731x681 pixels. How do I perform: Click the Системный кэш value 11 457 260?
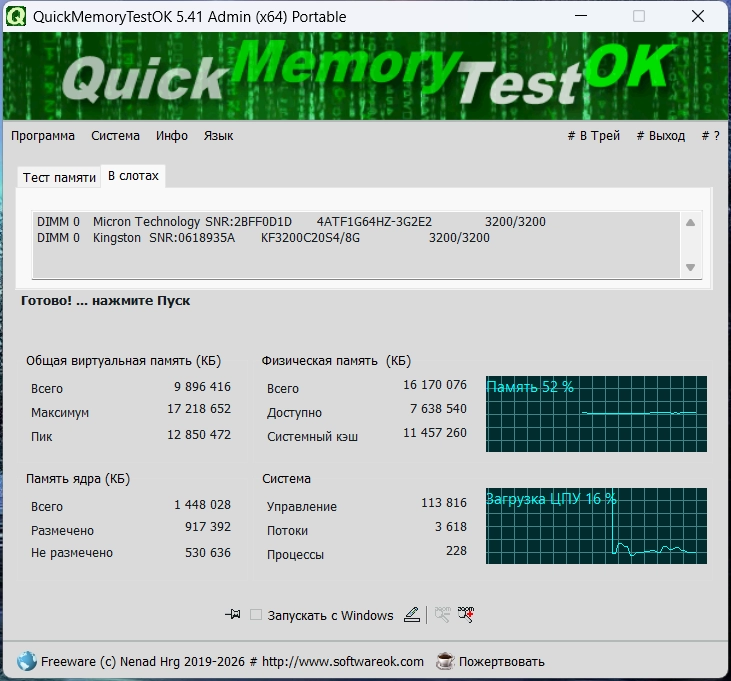coord(434,433)
